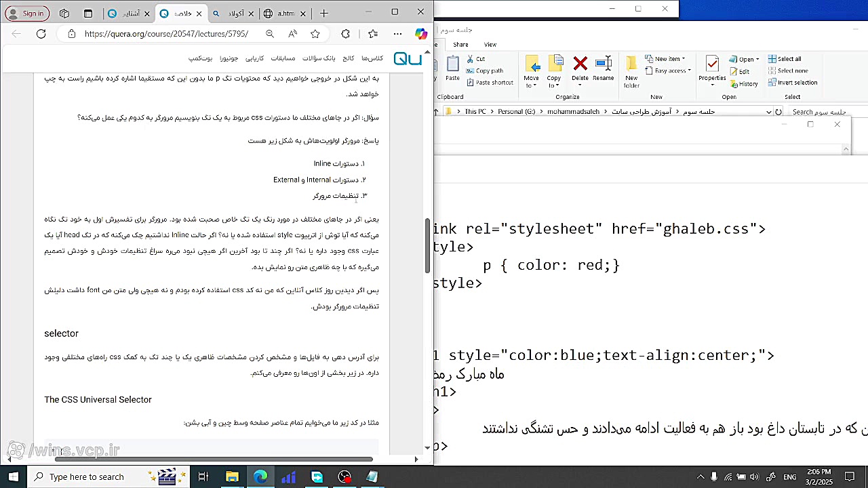Open File Explorer from the taskbar

231,476
